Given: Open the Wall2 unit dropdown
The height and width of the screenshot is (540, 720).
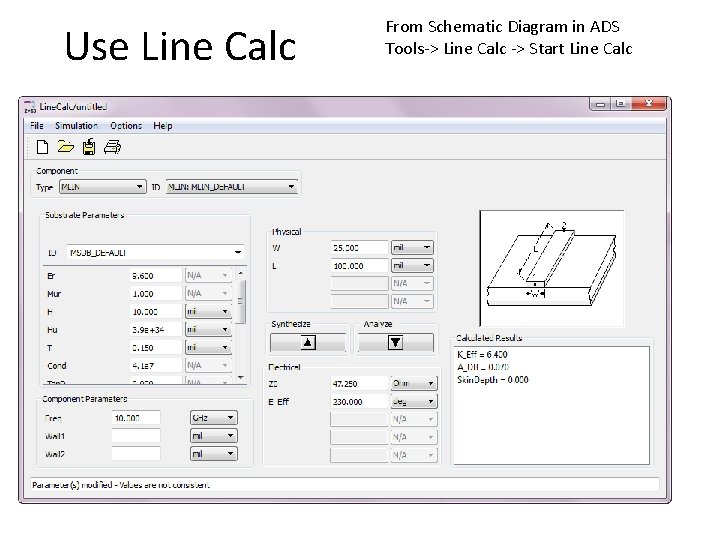Looking at the screenshot, I should click(214, 454).
